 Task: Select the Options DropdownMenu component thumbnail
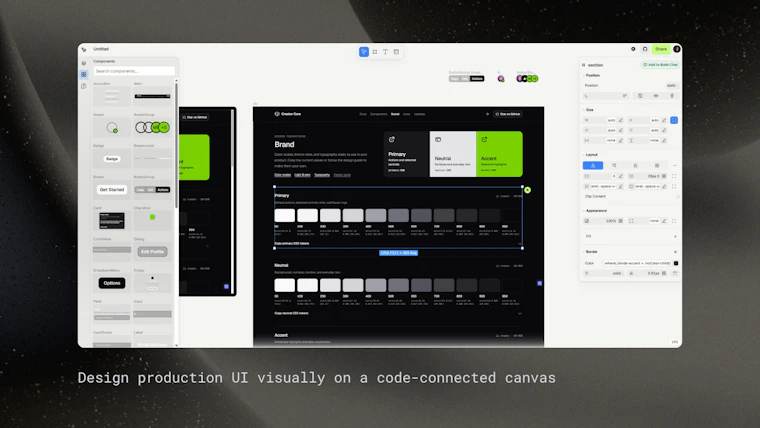point(111,283)
